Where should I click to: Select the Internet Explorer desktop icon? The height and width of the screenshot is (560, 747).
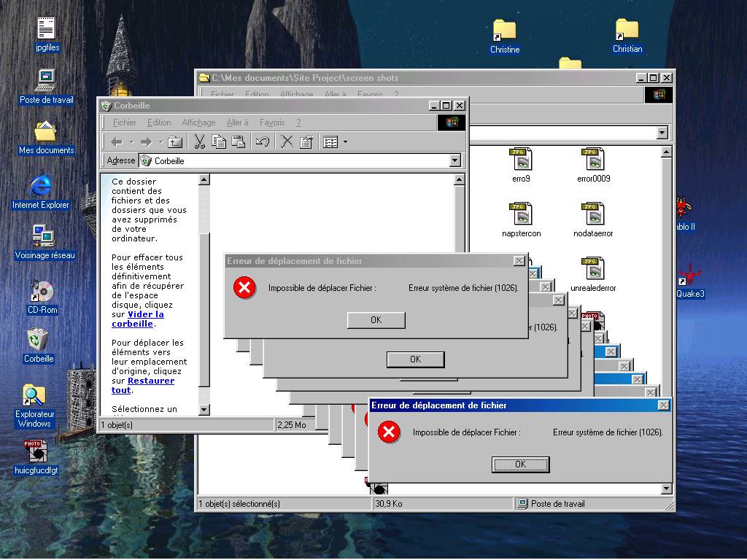click(41, 192)
